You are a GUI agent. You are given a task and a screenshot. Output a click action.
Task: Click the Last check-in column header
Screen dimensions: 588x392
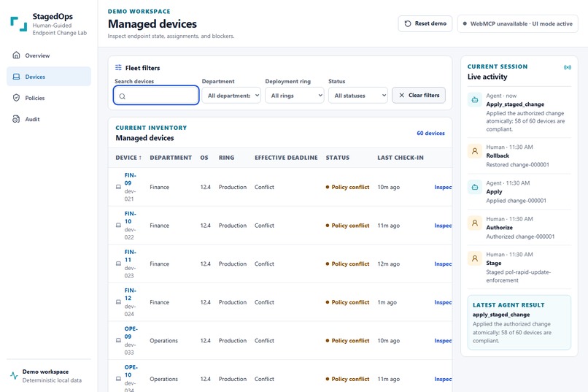pyautogui.click(x=401, y=158)
